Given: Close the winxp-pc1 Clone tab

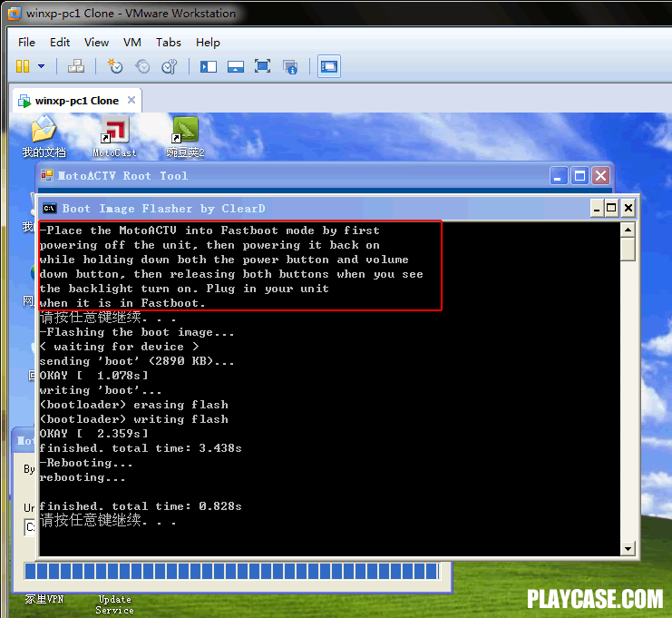Looking at the screenshot, I should coord(131,100).
